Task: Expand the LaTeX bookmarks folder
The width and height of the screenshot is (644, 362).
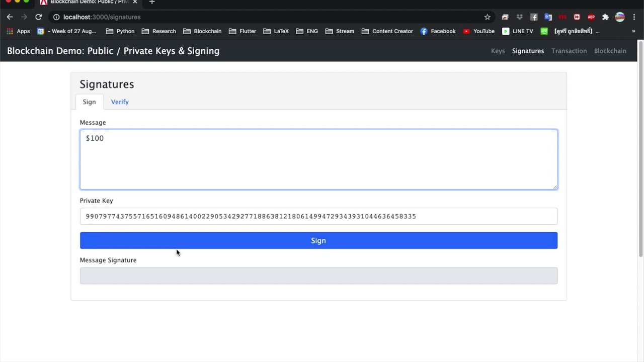Action: (276, 31)
